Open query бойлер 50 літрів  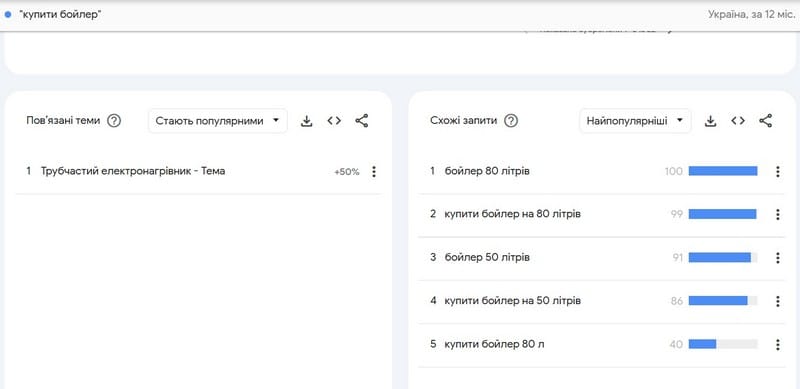tap(487, 257)
